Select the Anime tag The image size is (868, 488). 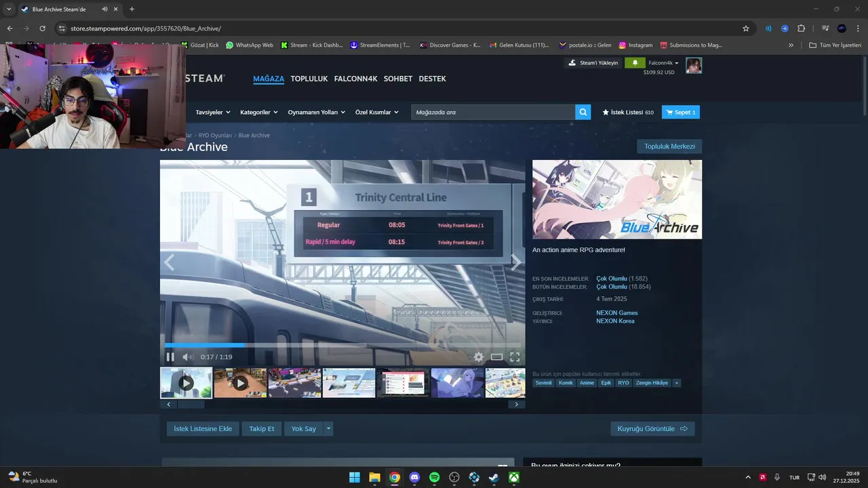[x=587, y=383]
